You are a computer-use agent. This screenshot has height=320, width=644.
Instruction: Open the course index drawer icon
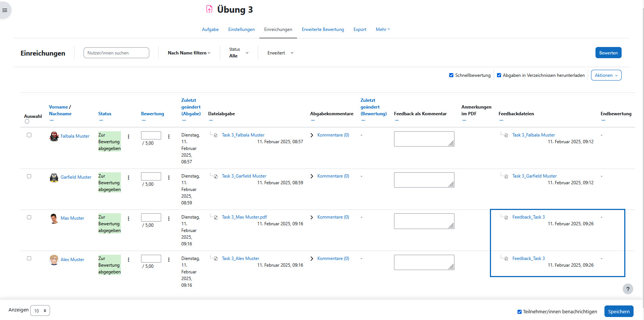pos(5,10)
